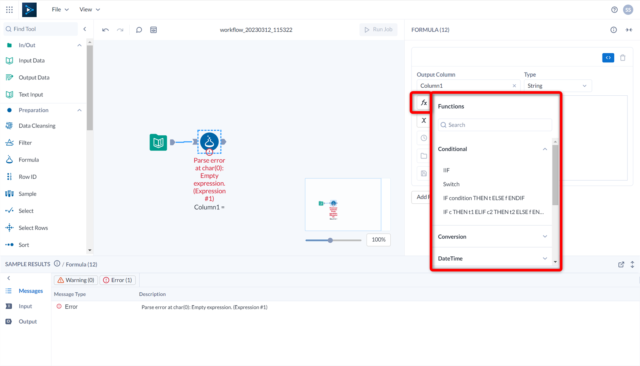Click the Add expression button
This screenshot has height=366, width=640.
point(422,197)
